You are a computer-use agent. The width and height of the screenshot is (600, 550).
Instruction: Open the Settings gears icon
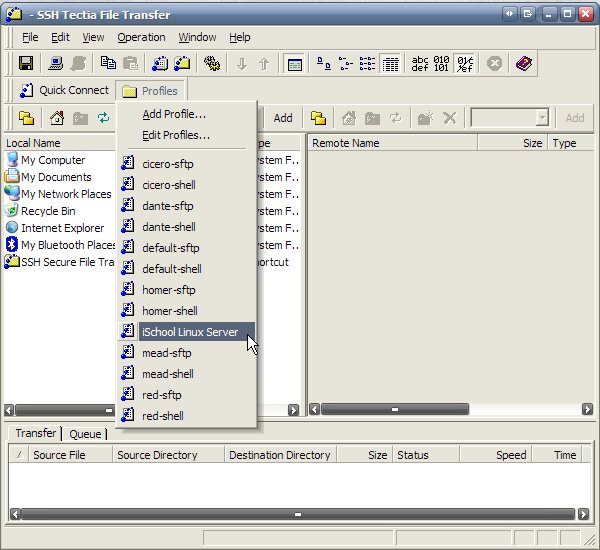[212, 63]
